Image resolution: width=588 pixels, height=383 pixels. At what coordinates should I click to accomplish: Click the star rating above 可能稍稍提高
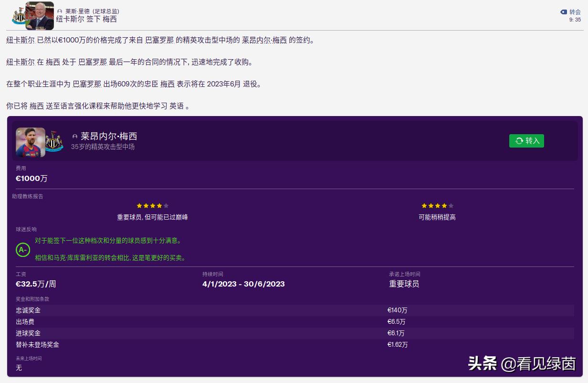point(437,206)
